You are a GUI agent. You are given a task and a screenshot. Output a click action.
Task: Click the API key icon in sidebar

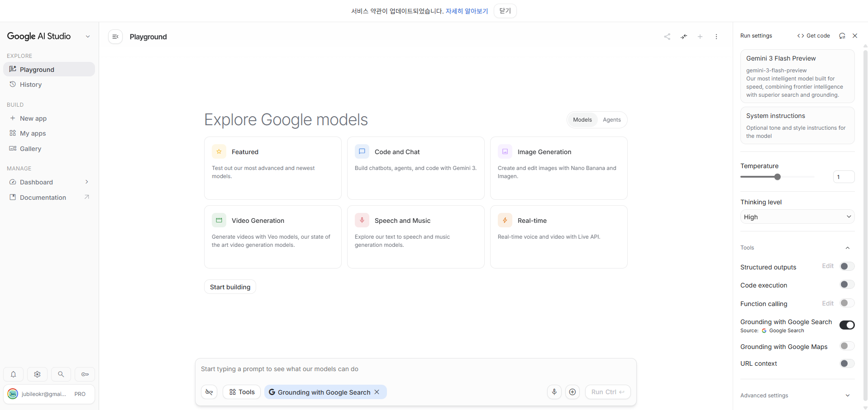[85, 374]
